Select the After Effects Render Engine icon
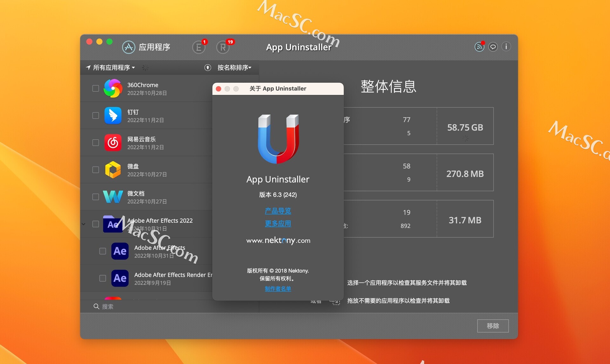The width and height of the screenshot is (610, 364). (x=120, y=278)
